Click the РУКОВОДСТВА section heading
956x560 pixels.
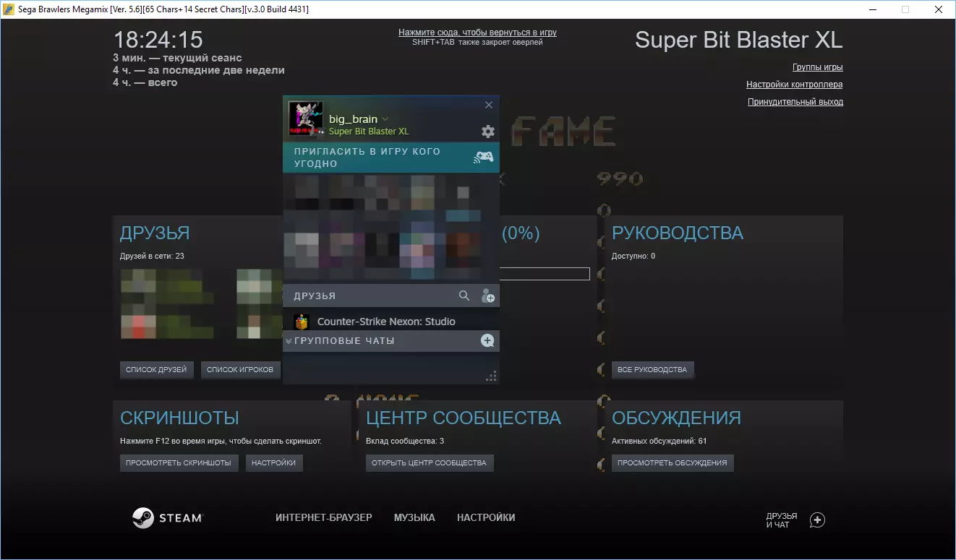pos(678,233)
